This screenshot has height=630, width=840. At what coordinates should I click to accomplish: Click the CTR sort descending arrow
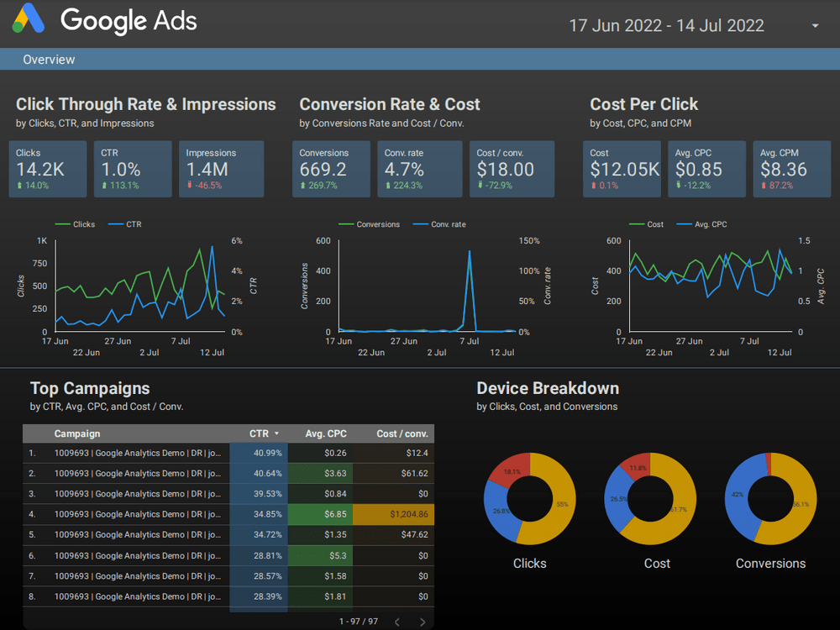(x=276, y=433)
